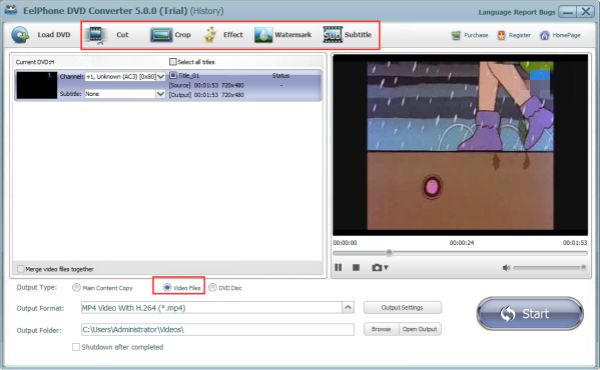The width and height of the screenshot is (600, 370).
Task: Click the Title_01 file icon
Action: point(173,75)
